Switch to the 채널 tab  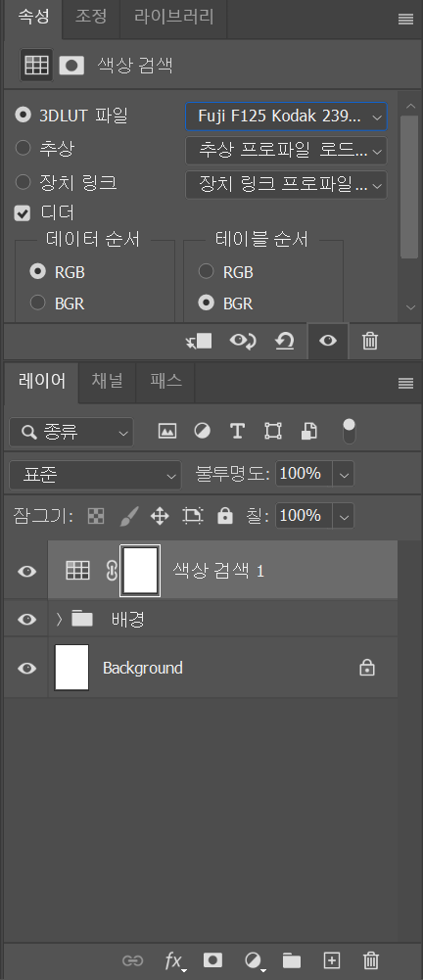(x=108, y=381)
